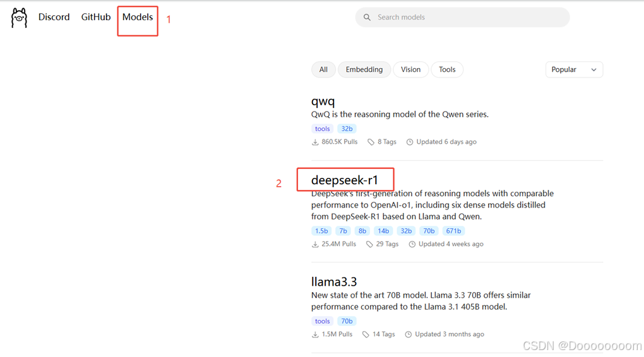
Task: Click 'Updated 3 months ago' text
Action: pos(450,334)
